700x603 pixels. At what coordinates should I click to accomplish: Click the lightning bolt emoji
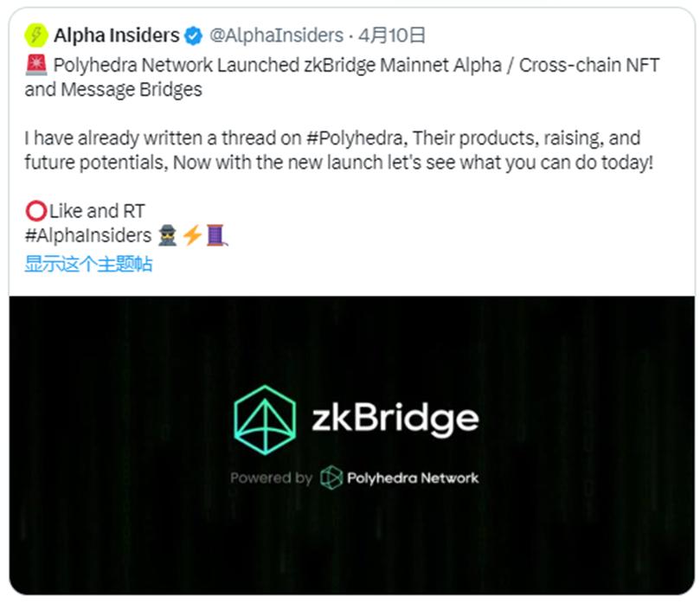191,235
